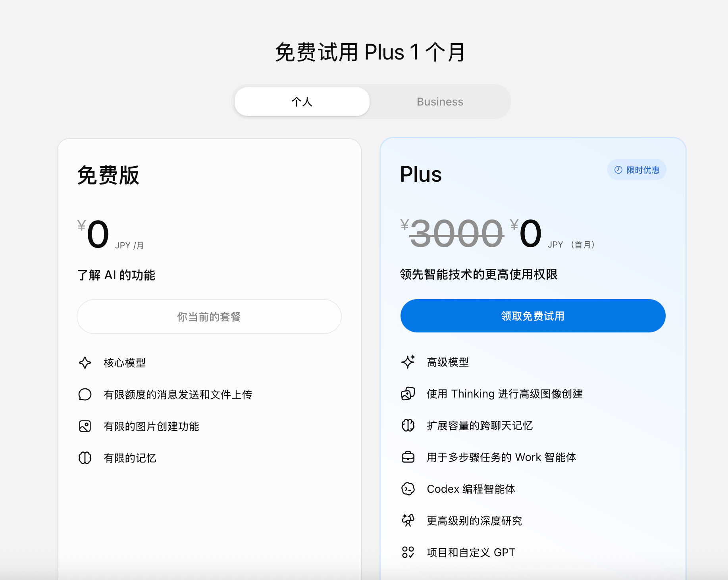Click the 有限的记忆 feature text

coord(130,458)
